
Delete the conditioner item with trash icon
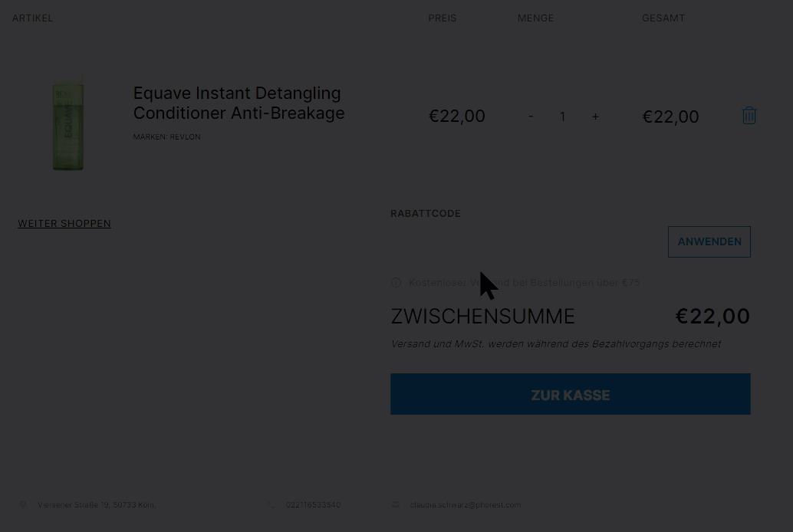(749, 116)
